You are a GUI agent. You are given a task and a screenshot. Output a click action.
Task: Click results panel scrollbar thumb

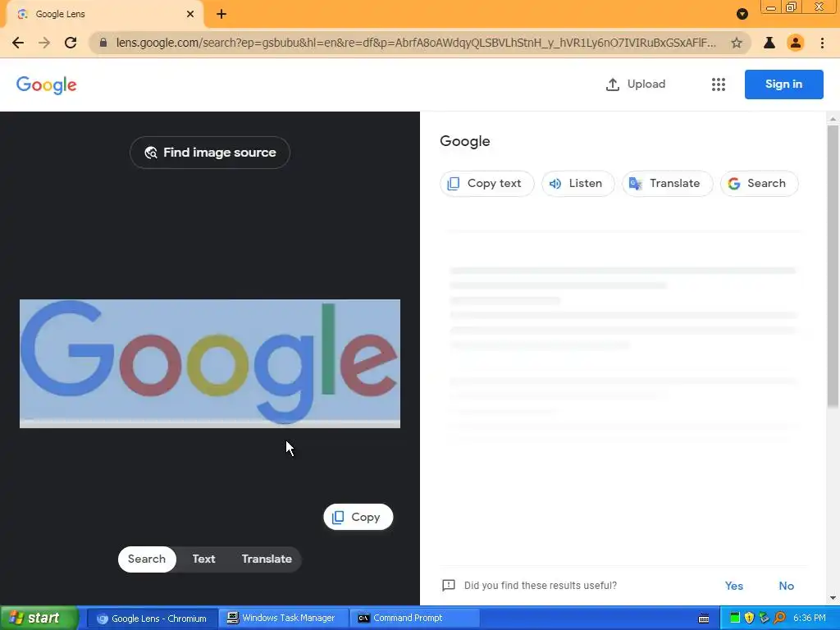click(x=833, y=267)
